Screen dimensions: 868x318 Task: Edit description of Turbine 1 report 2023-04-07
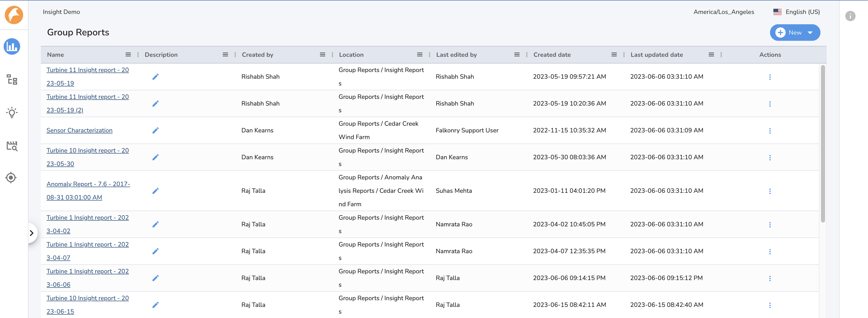pos(155,251)
